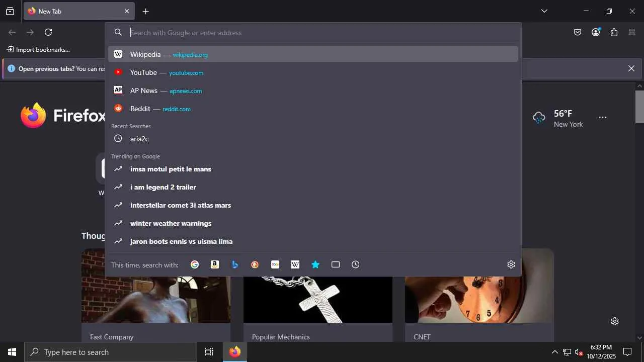The width and height of the screenshot is (644, 362).
Task: Select trending search interstellar comet 3i atlas mars
Action: 313,205
